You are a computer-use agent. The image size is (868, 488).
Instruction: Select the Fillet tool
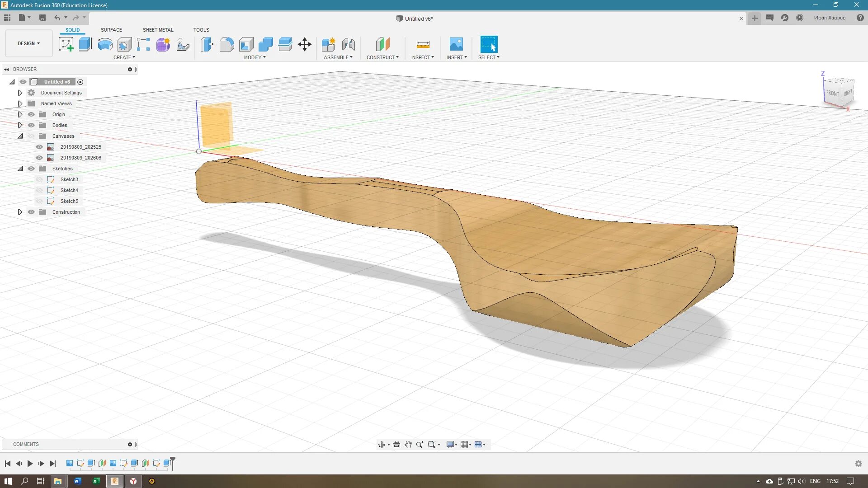(x=226, y=44)
